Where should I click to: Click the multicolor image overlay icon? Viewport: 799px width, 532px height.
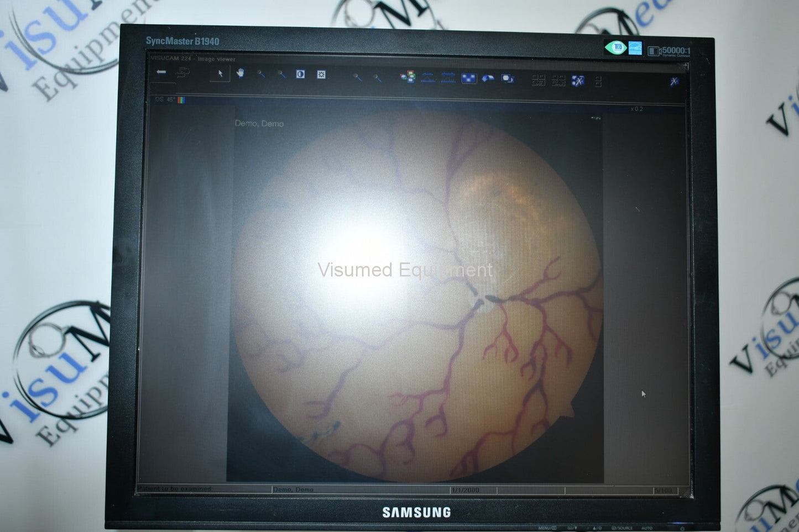pos(408,77)
